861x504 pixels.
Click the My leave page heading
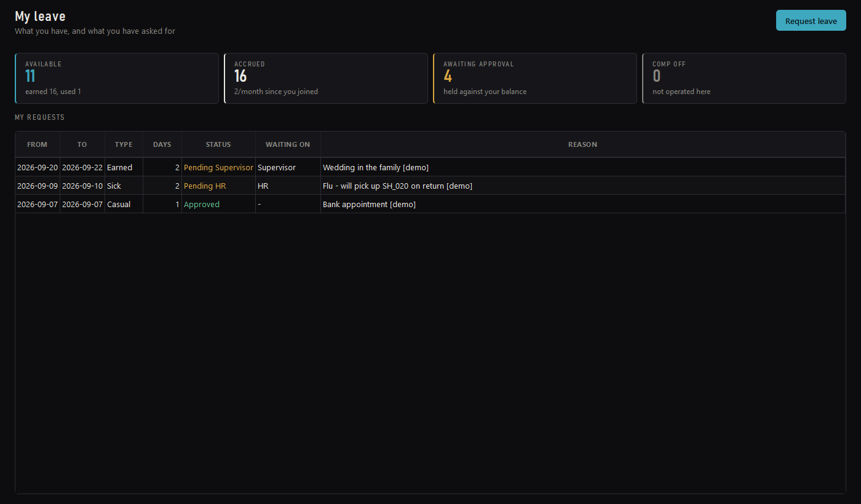click(x=40, y=17)
